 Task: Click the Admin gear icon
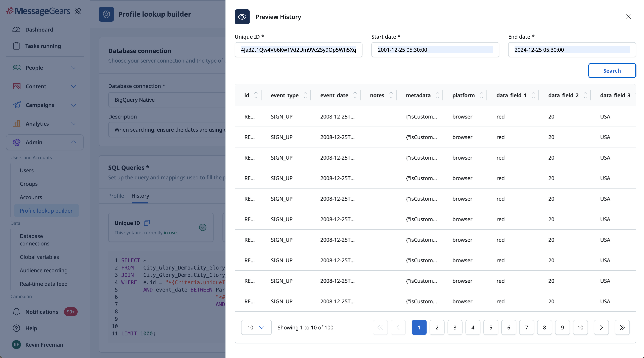click(17, 142)
